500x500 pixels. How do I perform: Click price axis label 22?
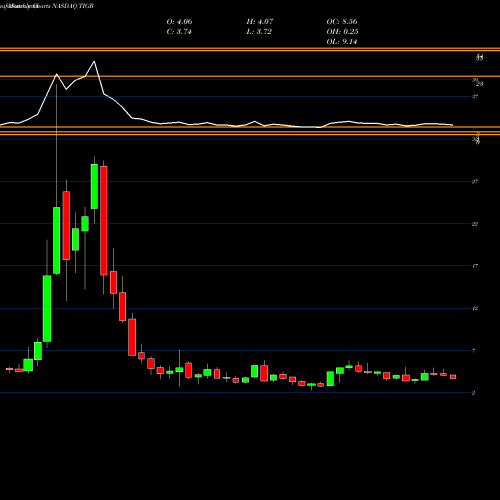475,224
